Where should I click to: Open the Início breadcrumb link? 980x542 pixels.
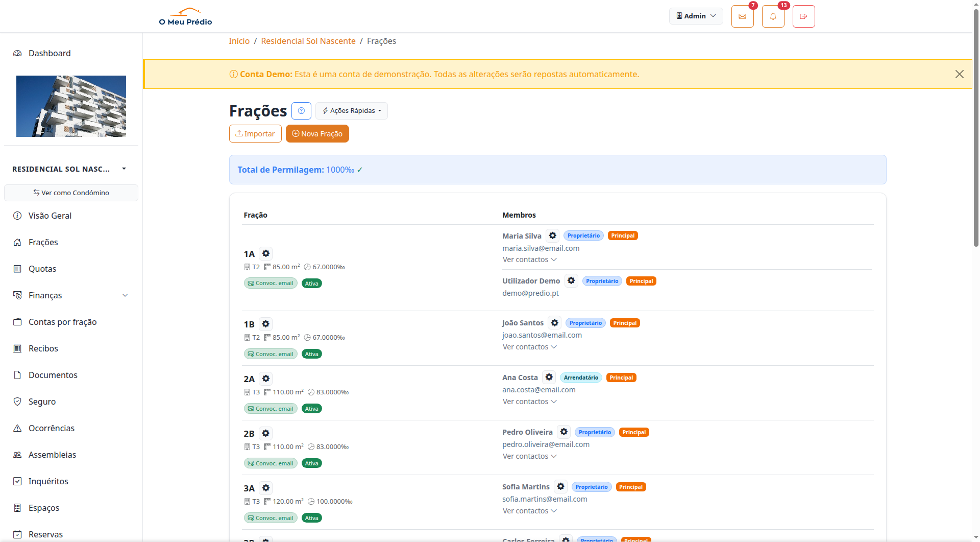pos(239,41)
